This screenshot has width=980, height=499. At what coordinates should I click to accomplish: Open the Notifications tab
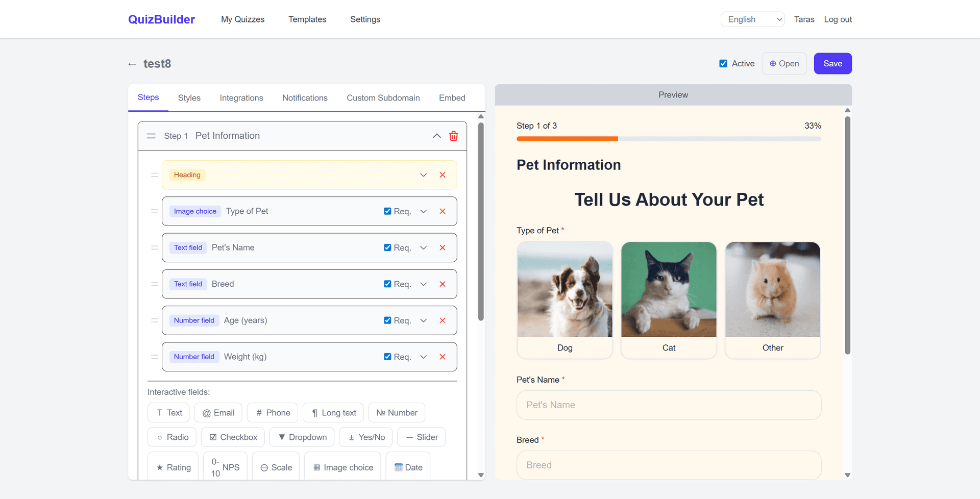[x=305, y=97]
